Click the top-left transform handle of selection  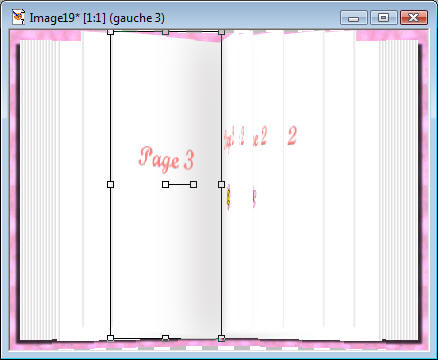111,32
